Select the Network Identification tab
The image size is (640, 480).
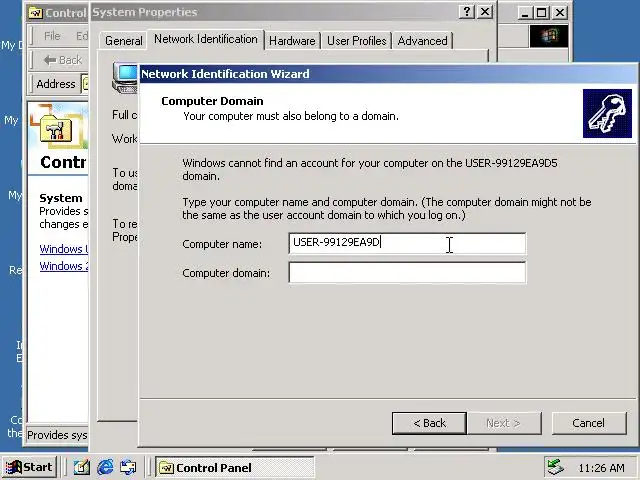coord(206,40)
